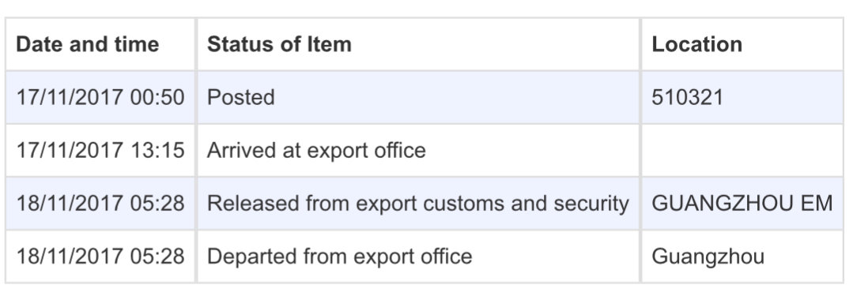The image size is (868, 300).
Task: Click time 00:50 in first row
Action: (157, 97)
